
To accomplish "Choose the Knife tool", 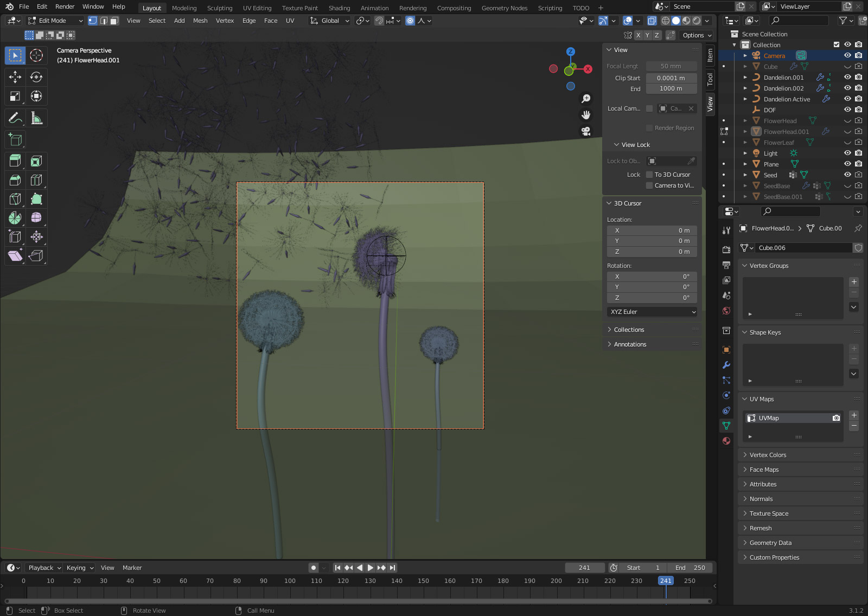I will (x=15, y=199).
